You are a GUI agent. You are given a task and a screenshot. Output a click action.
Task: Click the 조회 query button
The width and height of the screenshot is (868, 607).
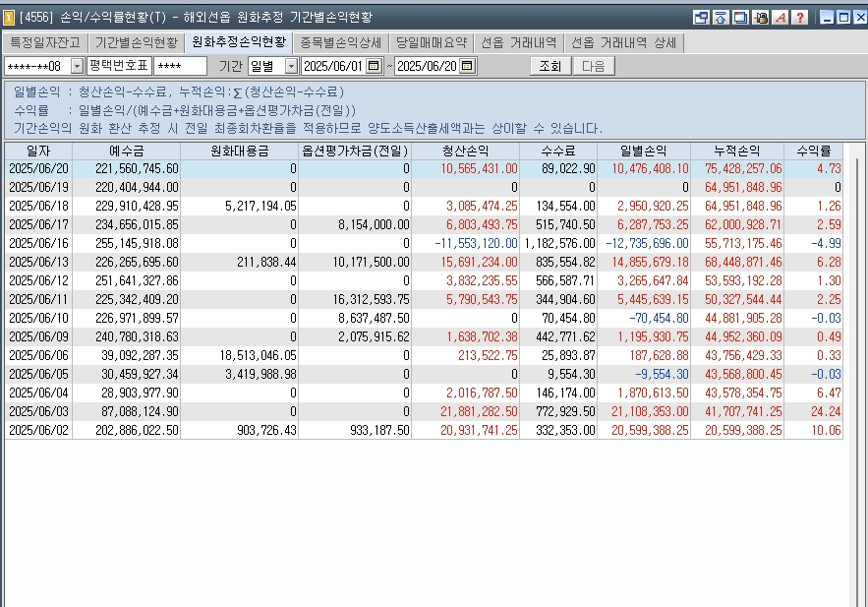[550, 67]
